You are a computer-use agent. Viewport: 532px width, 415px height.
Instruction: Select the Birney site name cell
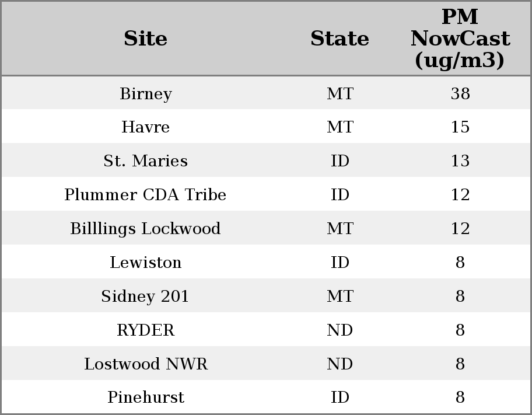(x=146, y=94)
